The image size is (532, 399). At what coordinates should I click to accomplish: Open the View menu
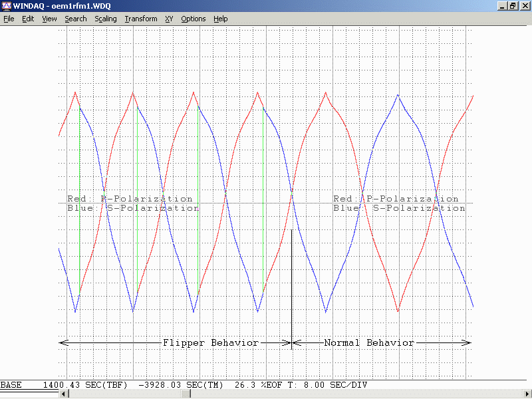click(49, 19)
